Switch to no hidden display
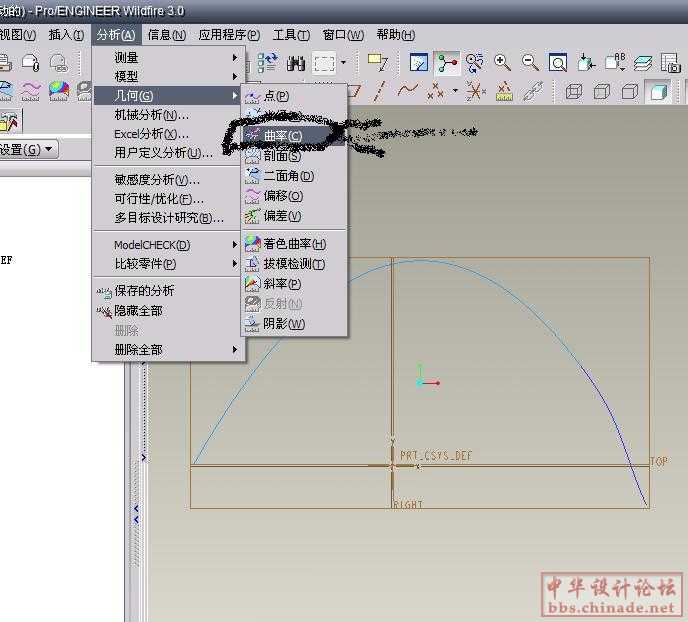 [x=630, y=92]
